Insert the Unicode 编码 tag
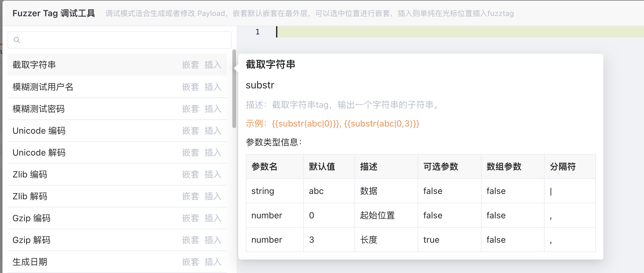This screenshot has height=273, width=644. [213, 131]
